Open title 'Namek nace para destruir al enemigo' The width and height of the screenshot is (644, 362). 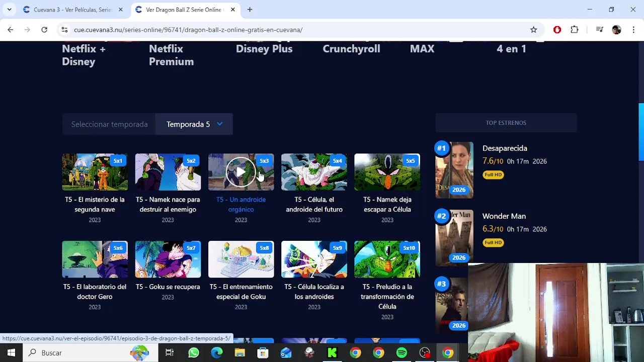tap(168, 205)
